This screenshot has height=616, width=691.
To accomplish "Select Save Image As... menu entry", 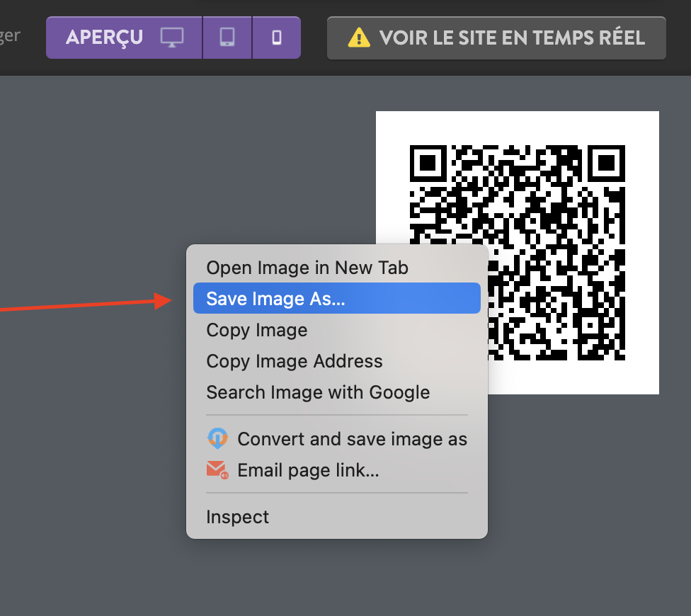I will [337, 298].
